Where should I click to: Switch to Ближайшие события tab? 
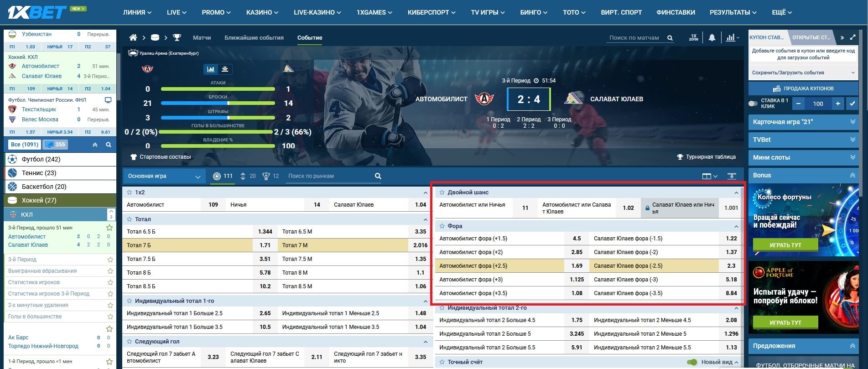click(254, 38)
